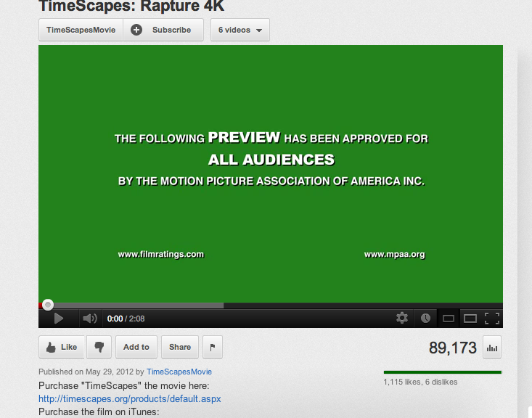Like this video
Viewport: 532px width, 418px height.
tap(62, 347)
